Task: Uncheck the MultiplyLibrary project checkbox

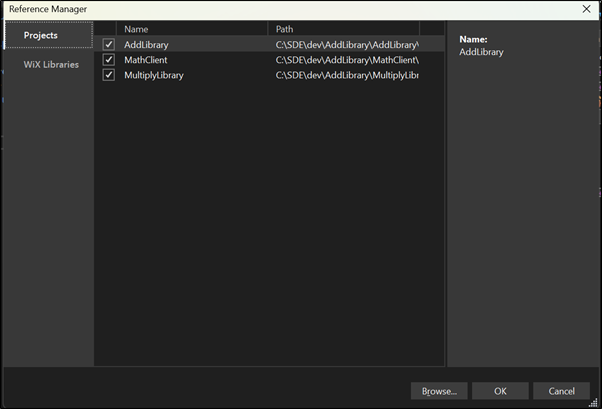Action: tap(109, 75)
